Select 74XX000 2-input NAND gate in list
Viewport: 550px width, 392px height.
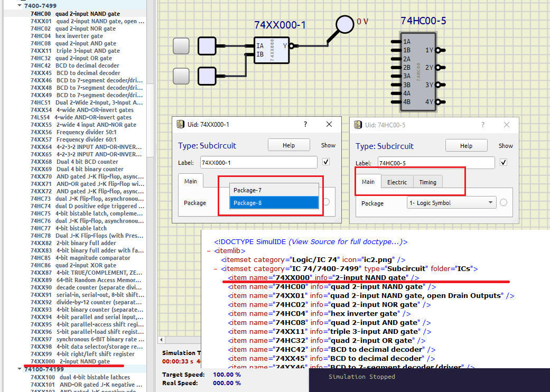pos(70,361)
